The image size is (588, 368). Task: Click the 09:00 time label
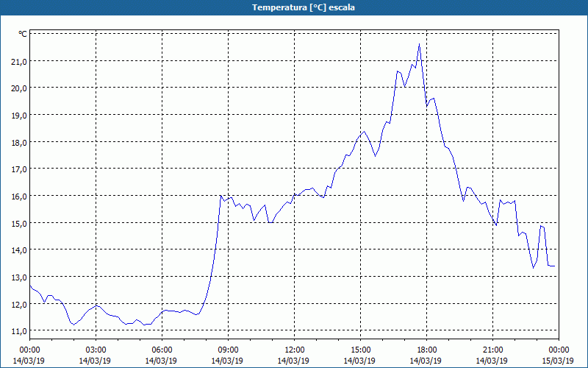(x=228, y=350)
